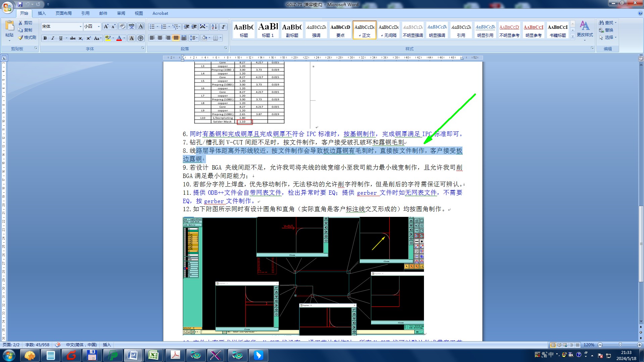The image size is (644, 362).
Task: Click the Sort A-Z icon
Action: [x=214, y=26]
